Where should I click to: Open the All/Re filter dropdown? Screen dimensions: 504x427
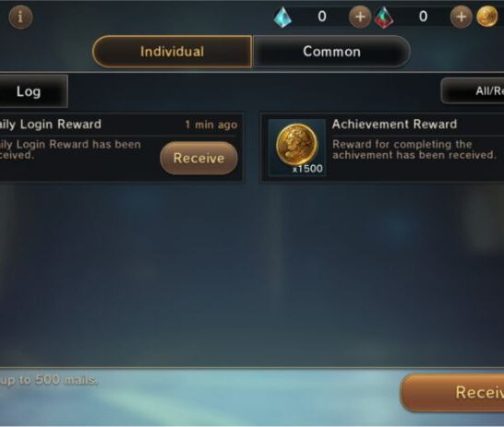click(x=473, y=91)
